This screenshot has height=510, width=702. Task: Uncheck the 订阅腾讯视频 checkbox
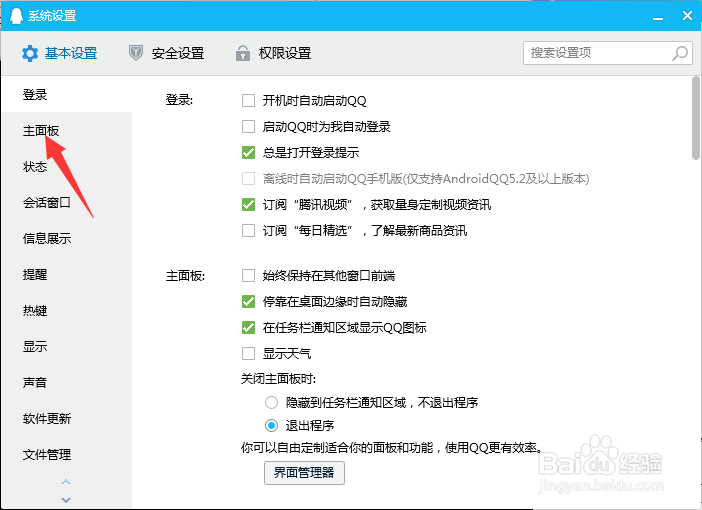(x=248, y=205)
